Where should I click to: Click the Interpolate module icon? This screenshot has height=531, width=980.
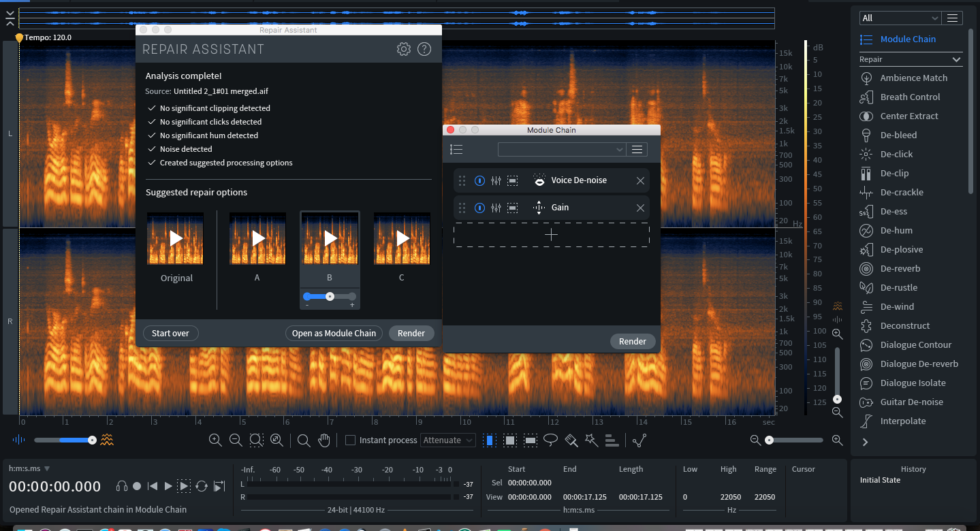coord(866,421)
